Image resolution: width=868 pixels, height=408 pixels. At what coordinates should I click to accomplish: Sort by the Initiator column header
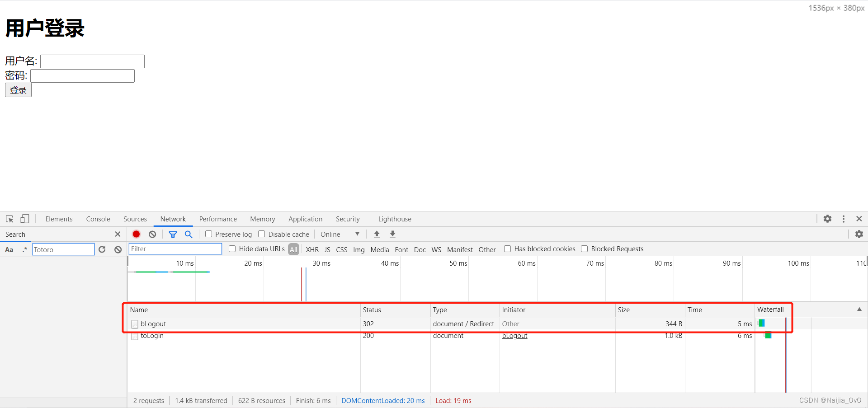tap(557, 310)
